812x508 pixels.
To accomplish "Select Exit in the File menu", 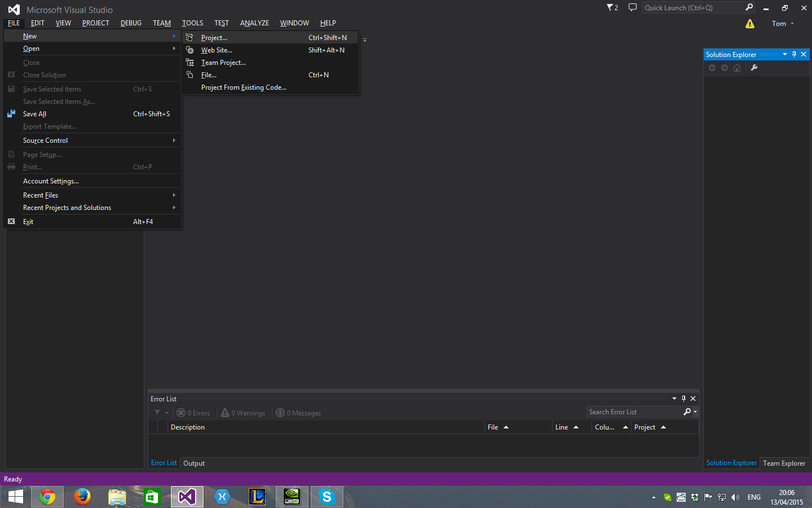I will [92, 222].
